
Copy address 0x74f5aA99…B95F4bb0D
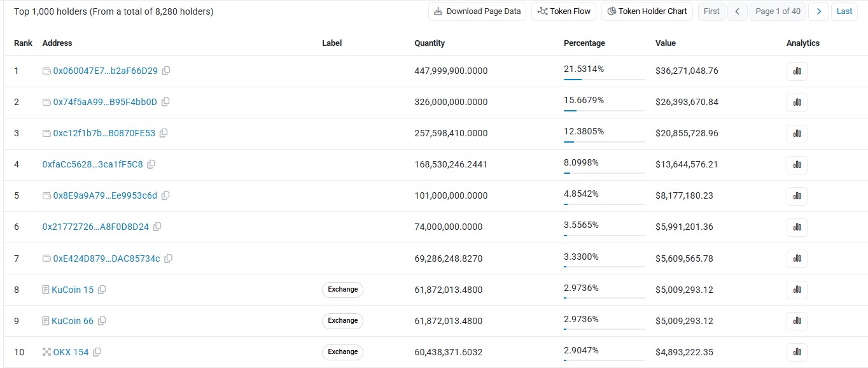tap(165, 102)
